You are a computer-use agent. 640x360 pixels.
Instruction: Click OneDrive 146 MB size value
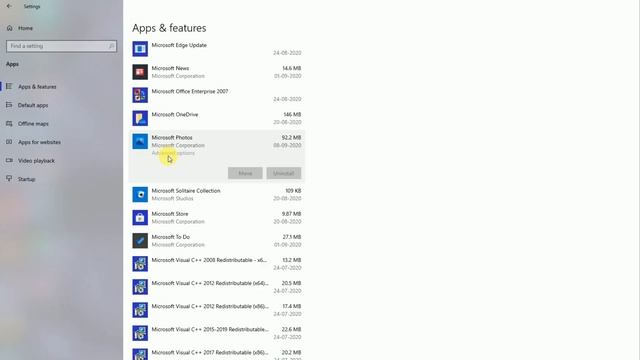292,115
